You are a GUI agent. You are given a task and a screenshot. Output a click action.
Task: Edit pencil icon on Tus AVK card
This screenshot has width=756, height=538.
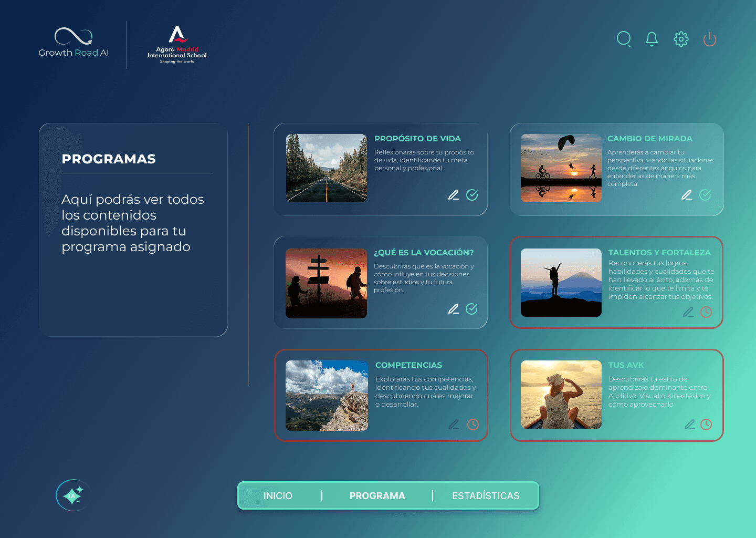click(690, 425)
